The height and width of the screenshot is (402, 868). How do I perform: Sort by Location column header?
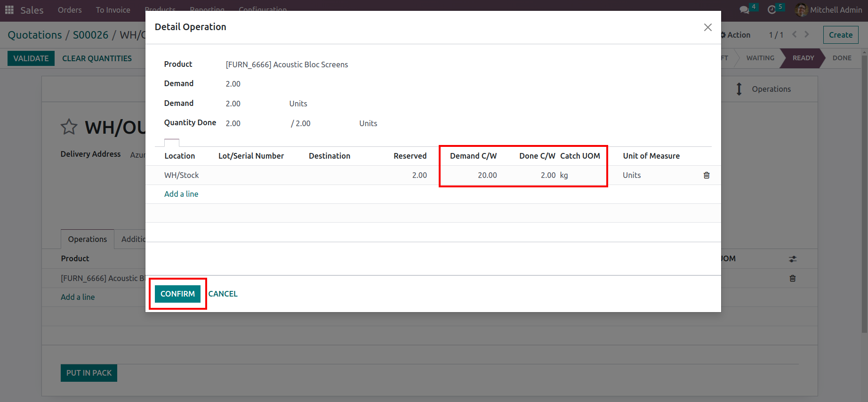pos(180,156)
